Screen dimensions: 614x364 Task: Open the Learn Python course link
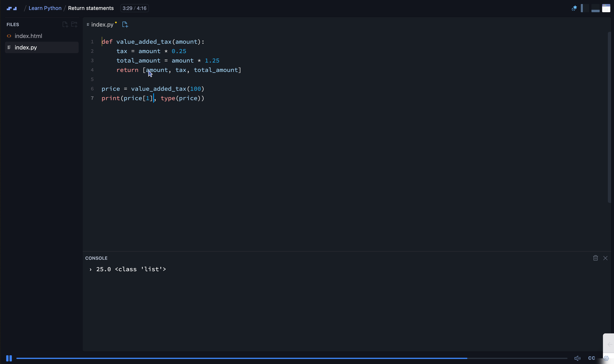[x=45, y=8]
